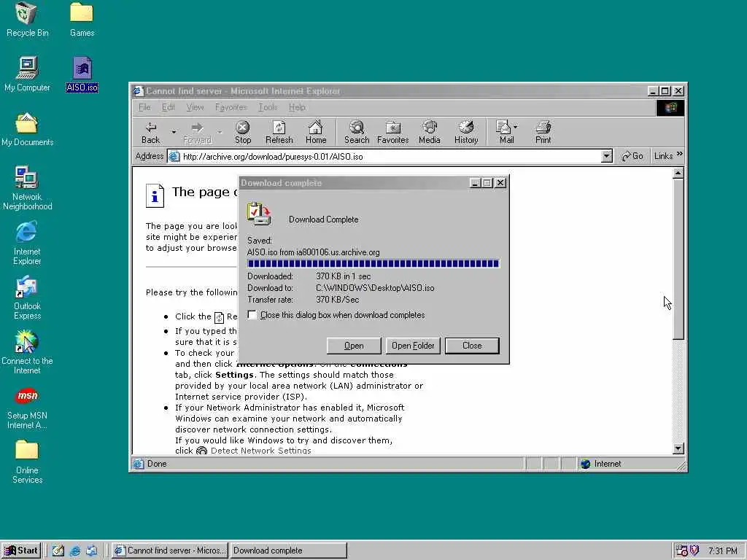Open the Favorites toolbar icon
Image resolution: width=747 pixels, height=560 pixels.
point(393,132)
